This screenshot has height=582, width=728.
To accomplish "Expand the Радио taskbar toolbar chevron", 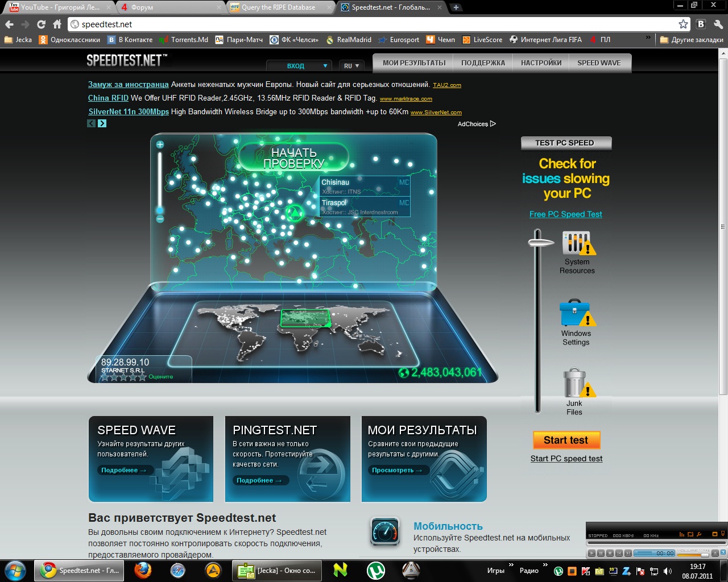I will pos(545,565).
